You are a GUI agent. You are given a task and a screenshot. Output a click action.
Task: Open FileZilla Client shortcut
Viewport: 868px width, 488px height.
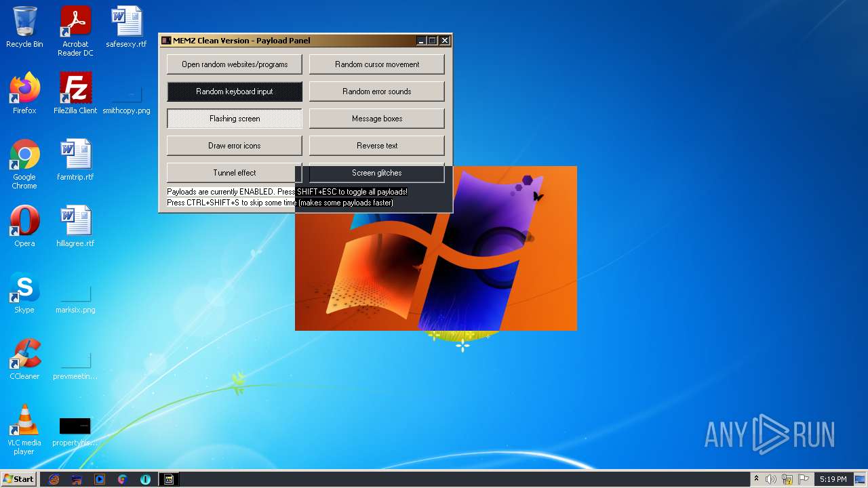[75, 94]
